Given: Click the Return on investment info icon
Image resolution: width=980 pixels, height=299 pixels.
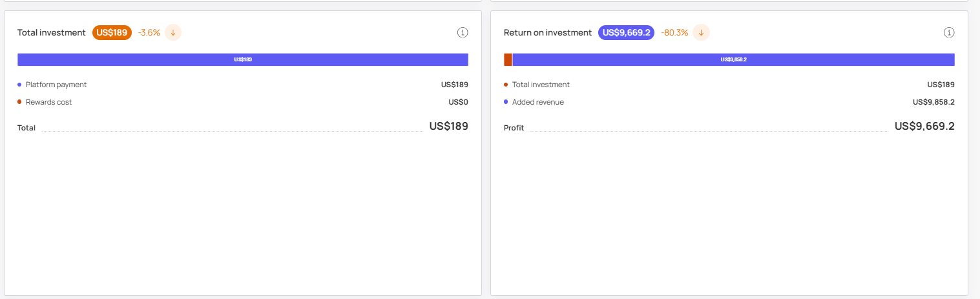Looking at the screenshot, I should (x=949, y=32).
